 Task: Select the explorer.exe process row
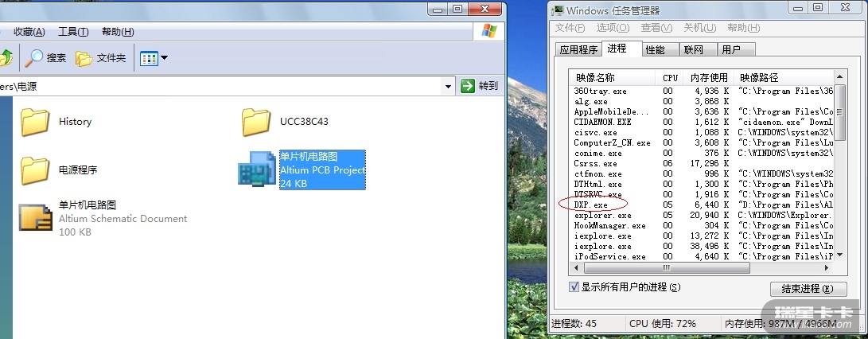702,215
